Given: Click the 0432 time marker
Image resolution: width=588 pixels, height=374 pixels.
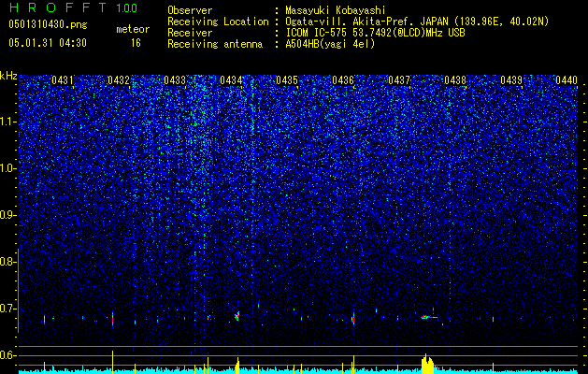Looking at the screenshot, I should click(x=119, y=80).
